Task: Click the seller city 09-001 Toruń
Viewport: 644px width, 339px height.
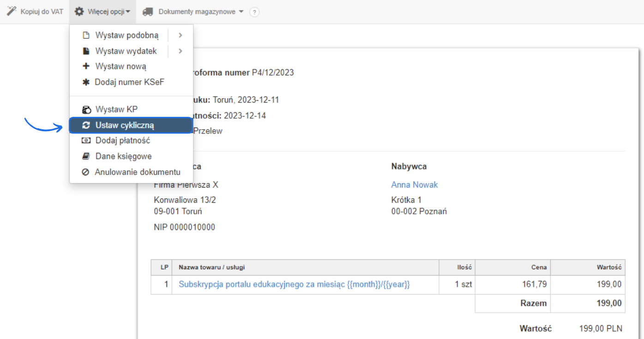Action: tap(178, 212)
